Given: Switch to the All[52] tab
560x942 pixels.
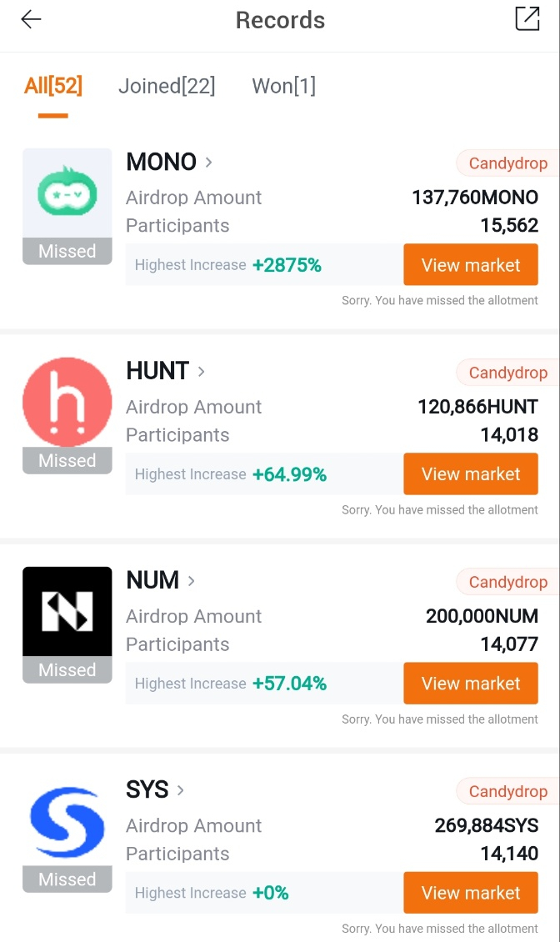Looking at the screenshot, I should pos(53,86).
